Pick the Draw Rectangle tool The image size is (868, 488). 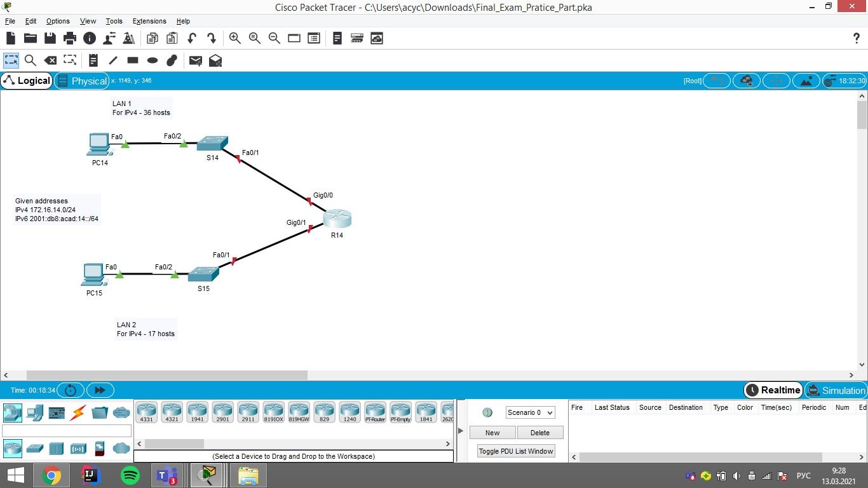133,60
